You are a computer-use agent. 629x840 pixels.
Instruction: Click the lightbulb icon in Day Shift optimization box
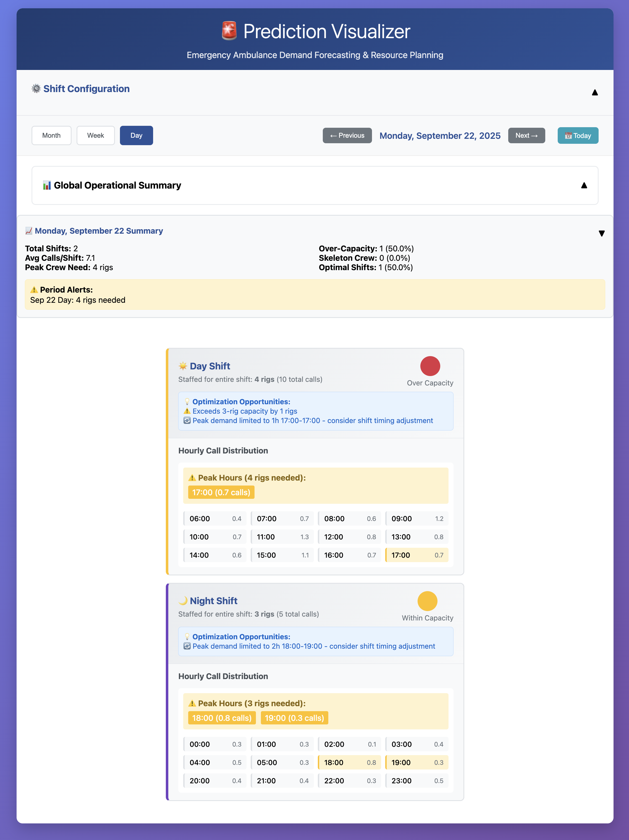187,402
